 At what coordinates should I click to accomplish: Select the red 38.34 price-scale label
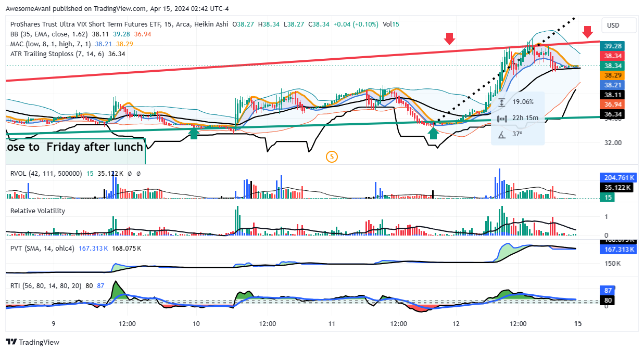pyautogui.click(x=613, y=56)
